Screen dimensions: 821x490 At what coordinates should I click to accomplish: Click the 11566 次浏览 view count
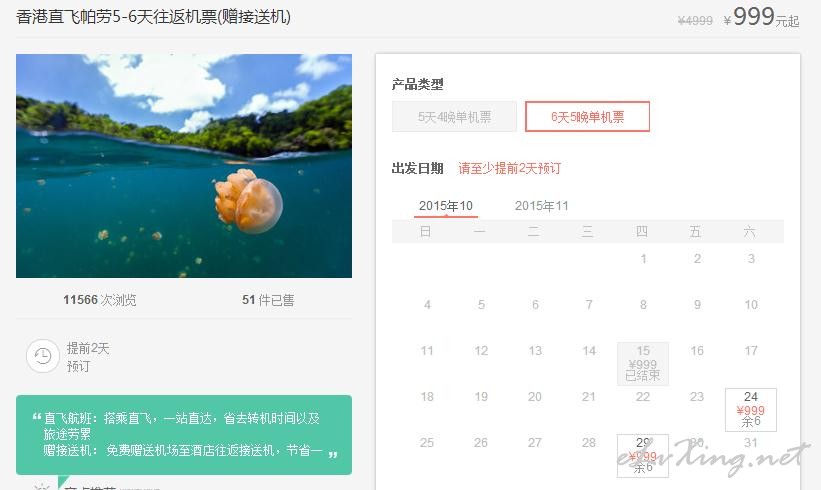click(x=99, y=300)
